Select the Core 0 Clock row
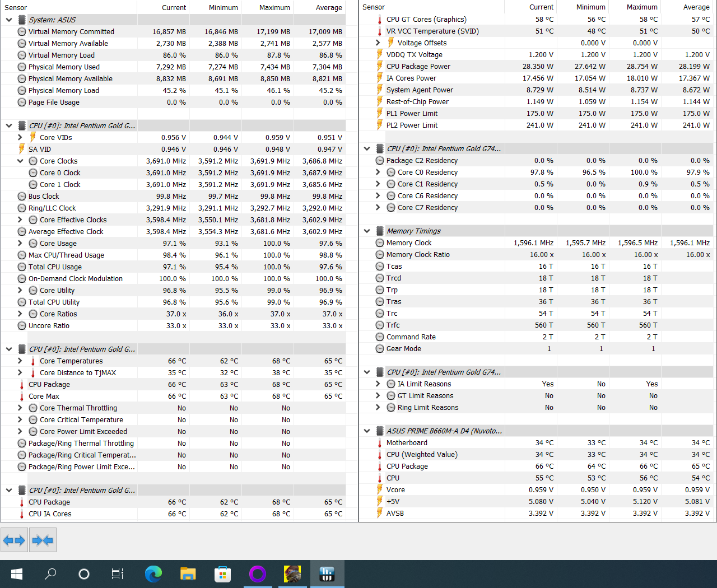Viewport: 717px width, 588px height. click(x=173, y=172)
